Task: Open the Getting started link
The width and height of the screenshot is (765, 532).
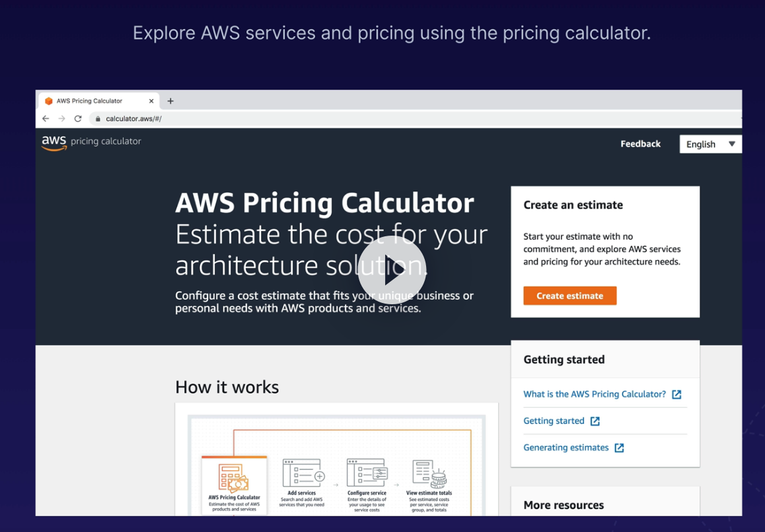Action: click(x=554, y=421)
